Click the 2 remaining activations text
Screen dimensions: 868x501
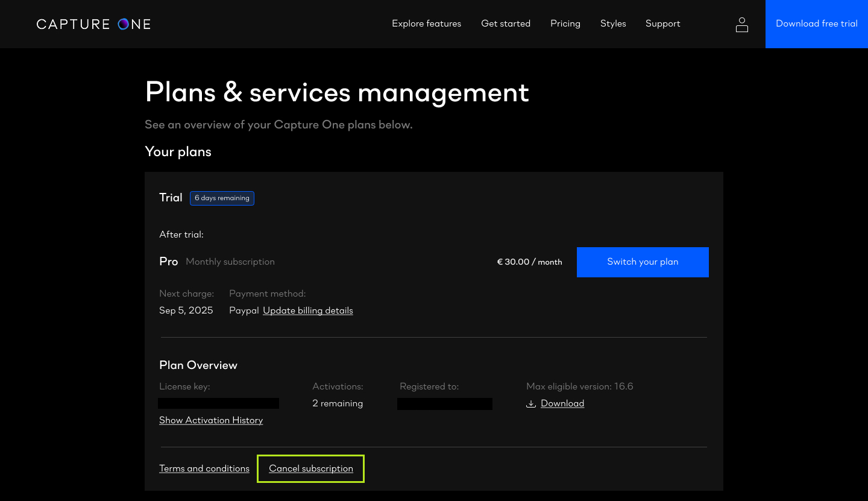(x=338, y=403)
